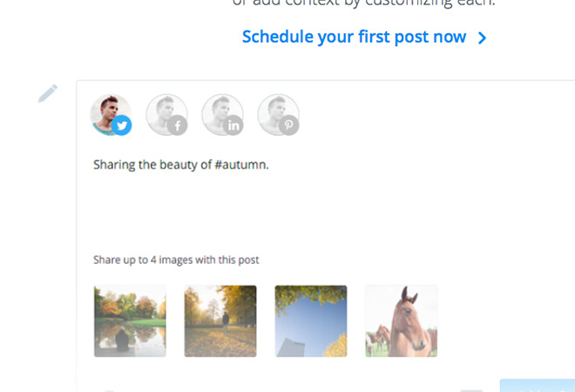The width and height of the screenshot is (575, 392).
Task: Click the "Schedule your first post now" link
Action: click(354, 37)
